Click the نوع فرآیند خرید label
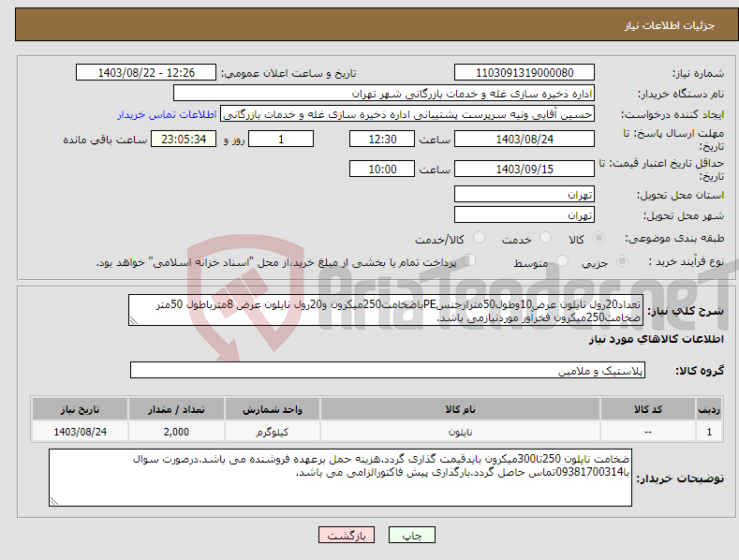The height and width of the screenshot is (560, 739). 687,261
